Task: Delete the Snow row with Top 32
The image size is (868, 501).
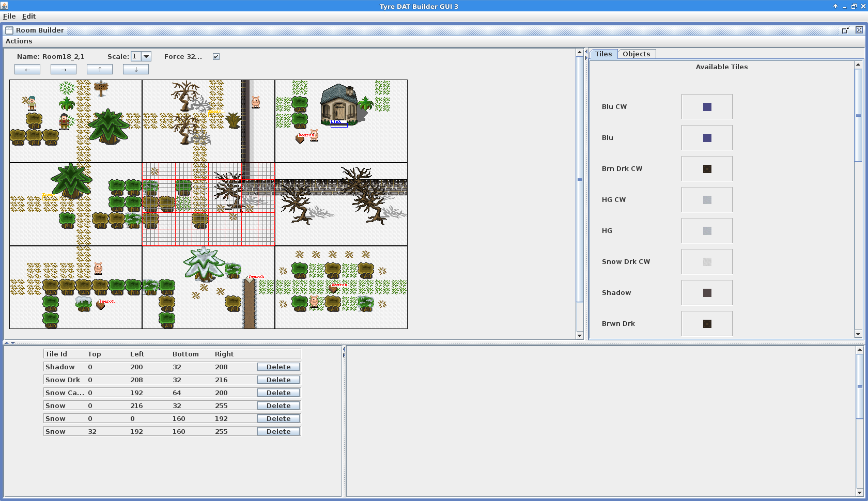Action: pos(278,431)
